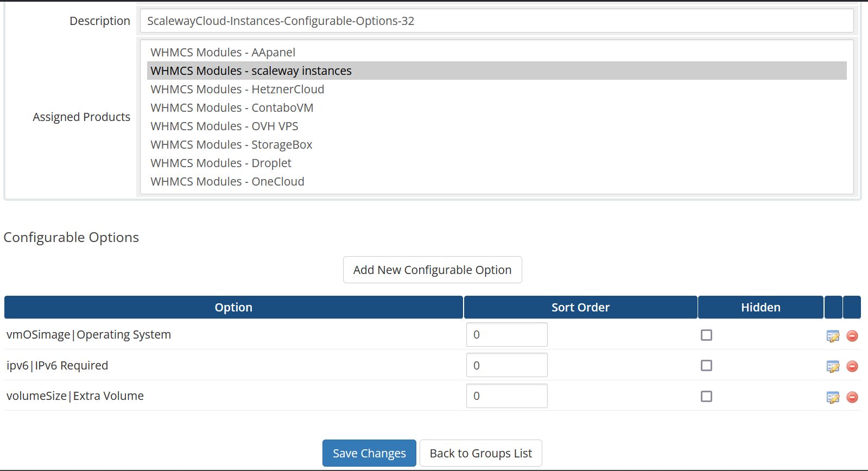Edit the volumeSize Extra Volume option
868x471 pixels.
(x=833, y=397)
